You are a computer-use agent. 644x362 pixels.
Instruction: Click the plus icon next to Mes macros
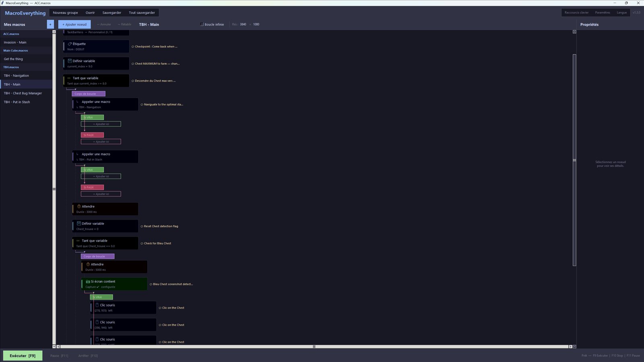coord(50,25)
